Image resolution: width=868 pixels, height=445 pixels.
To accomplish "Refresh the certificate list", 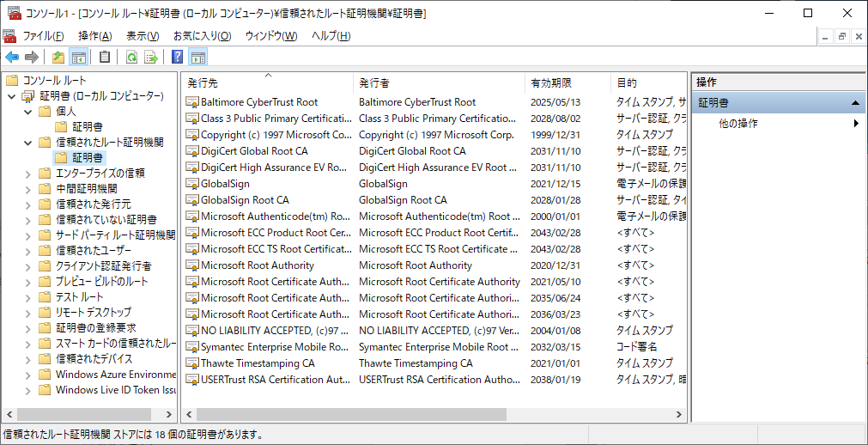I will pos(131,57).
